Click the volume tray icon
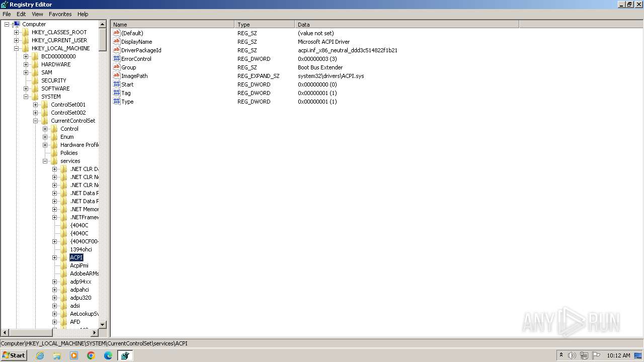This screenshot has width=644, height=362. (x=572, y=355)
